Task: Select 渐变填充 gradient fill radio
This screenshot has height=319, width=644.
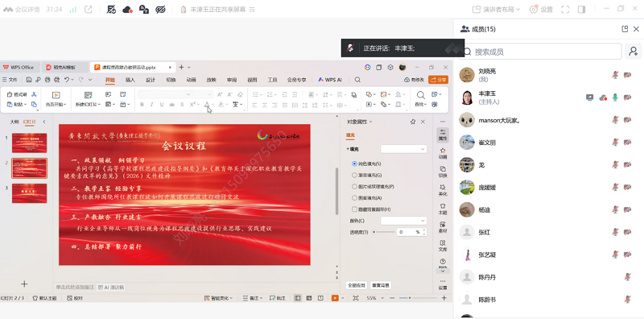Action: 354,175
